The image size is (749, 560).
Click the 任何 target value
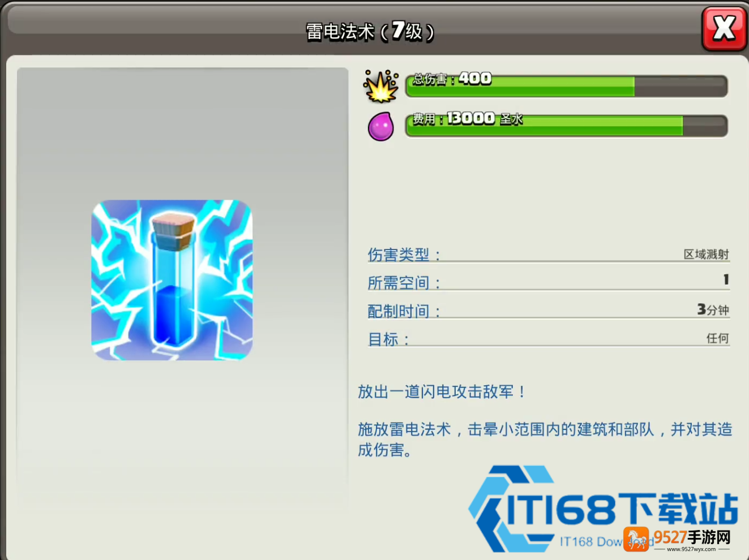[x=717, y=338]
